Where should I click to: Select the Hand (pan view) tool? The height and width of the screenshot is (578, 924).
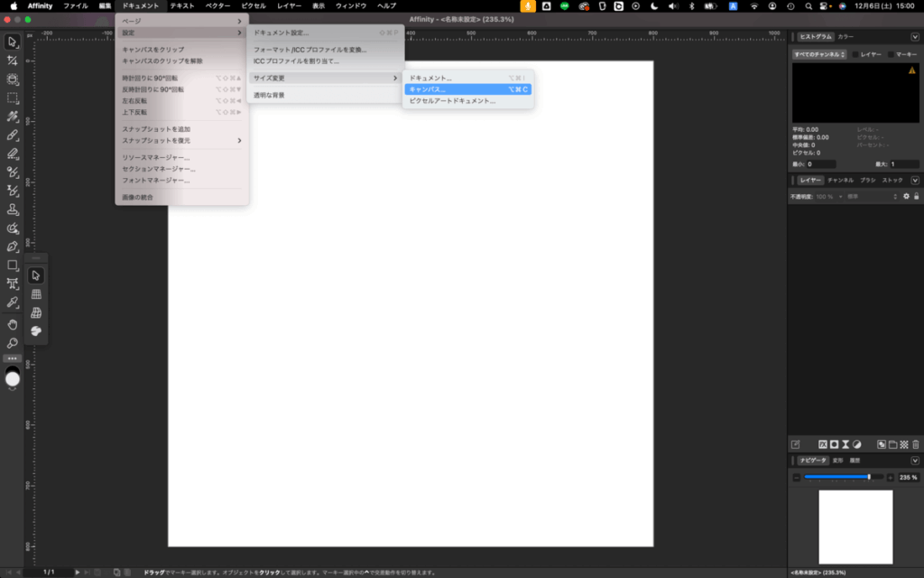(x=13, y=324)
